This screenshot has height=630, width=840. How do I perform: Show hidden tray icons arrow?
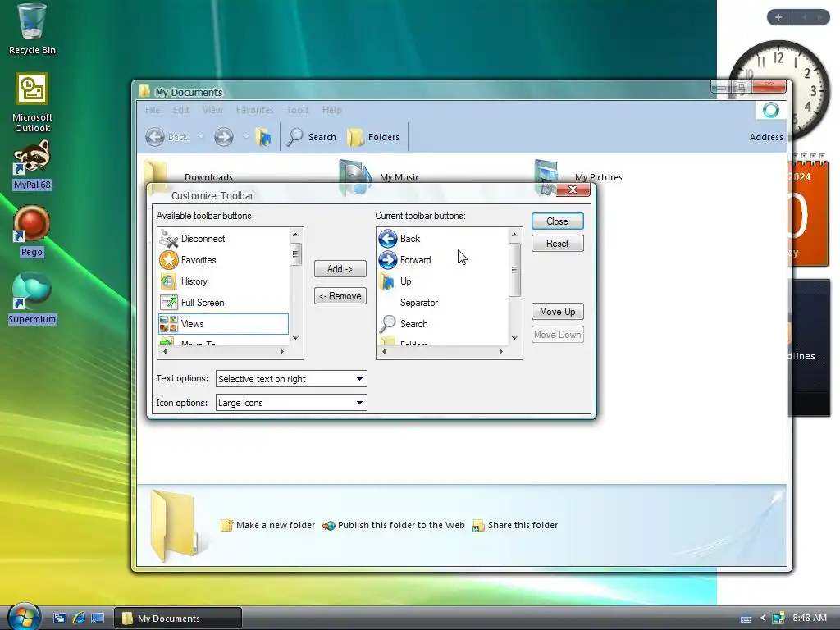[x=763, y=619]
